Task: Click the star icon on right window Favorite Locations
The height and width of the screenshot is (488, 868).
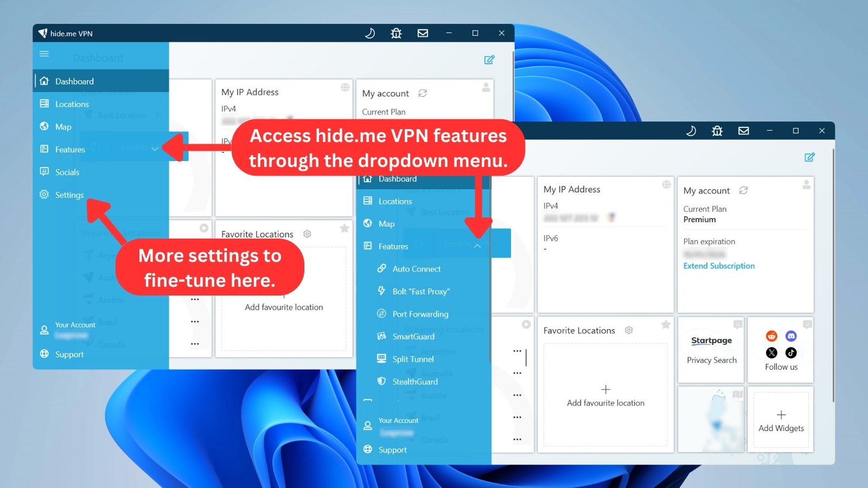Action: pos(666,325)
